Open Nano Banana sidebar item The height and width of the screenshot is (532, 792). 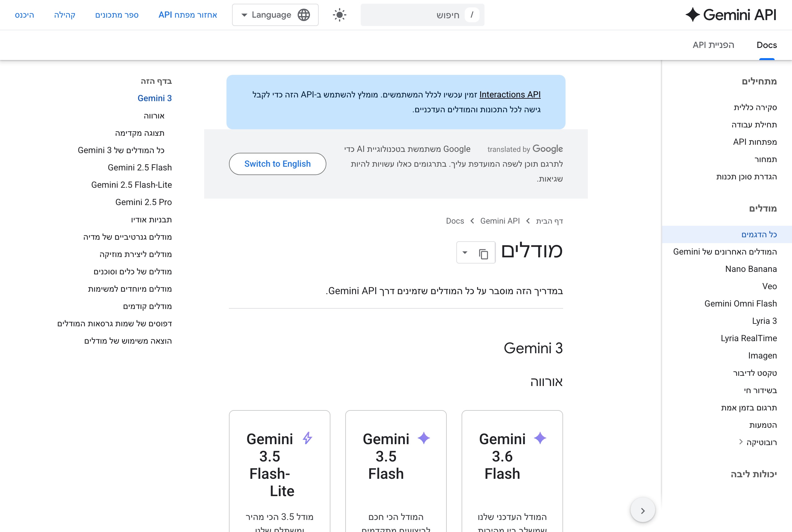751,269
